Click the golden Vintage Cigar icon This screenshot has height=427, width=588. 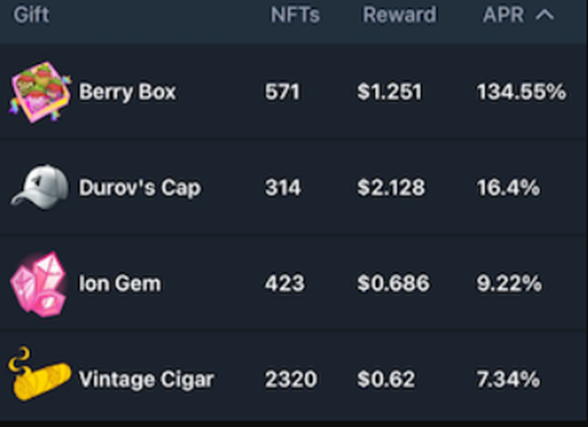pos(39,374)
